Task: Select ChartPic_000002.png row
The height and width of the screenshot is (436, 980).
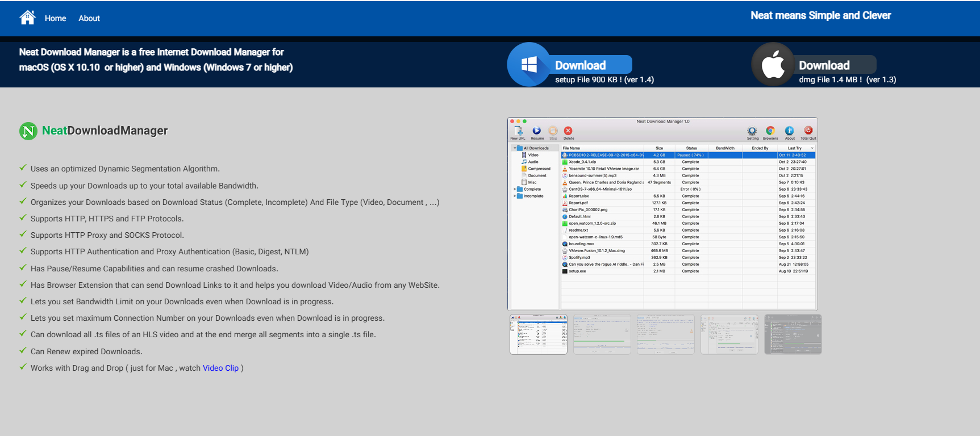Action: point(688,209)
